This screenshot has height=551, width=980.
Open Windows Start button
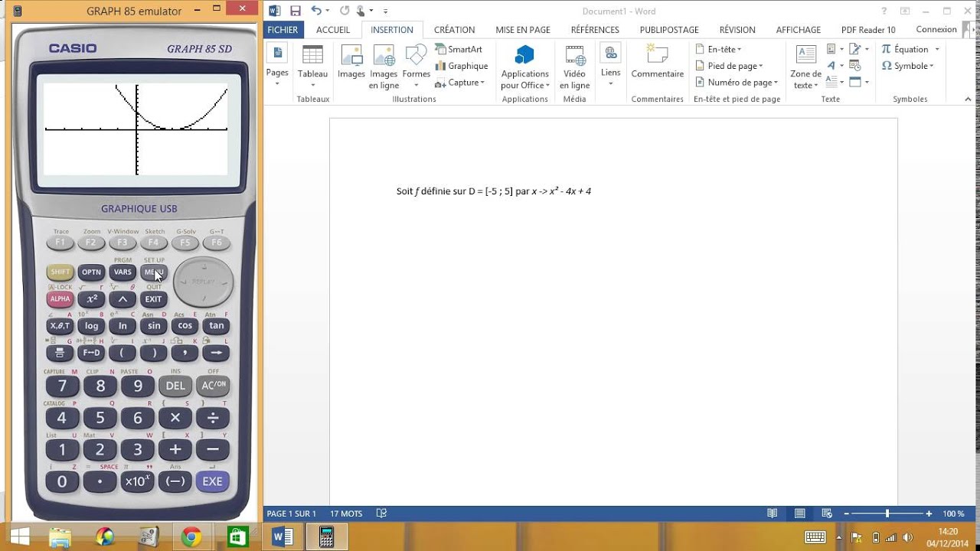point(18,536)
